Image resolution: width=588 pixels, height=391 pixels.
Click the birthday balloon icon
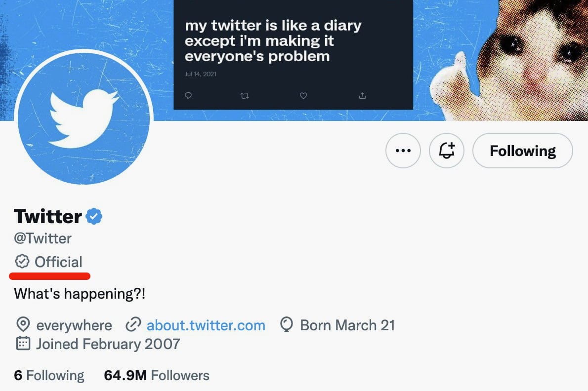(287, 325)
